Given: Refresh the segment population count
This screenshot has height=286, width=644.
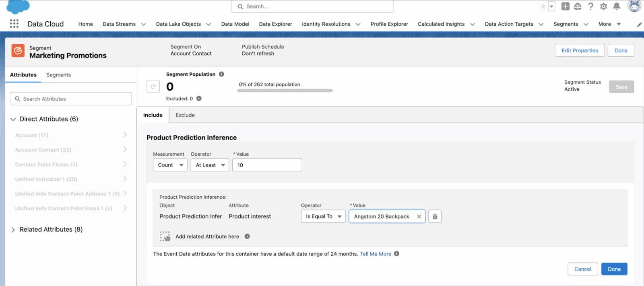Looking at the screenshot, I should click(153, 86).
